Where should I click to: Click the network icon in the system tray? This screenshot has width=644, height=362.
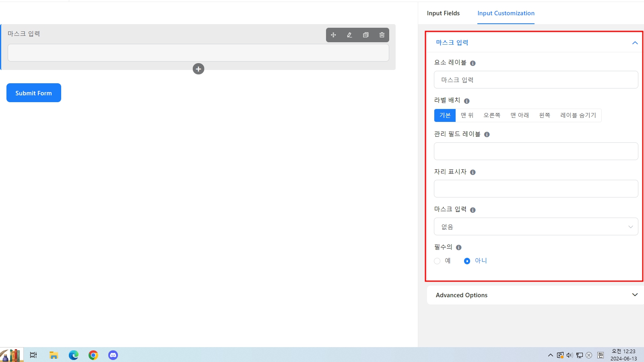(580, 355)
